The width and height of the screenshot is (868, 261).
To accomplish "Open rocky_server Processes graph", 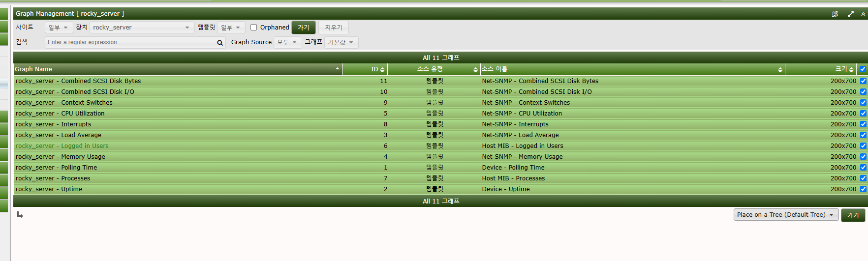I will point(53,178).
